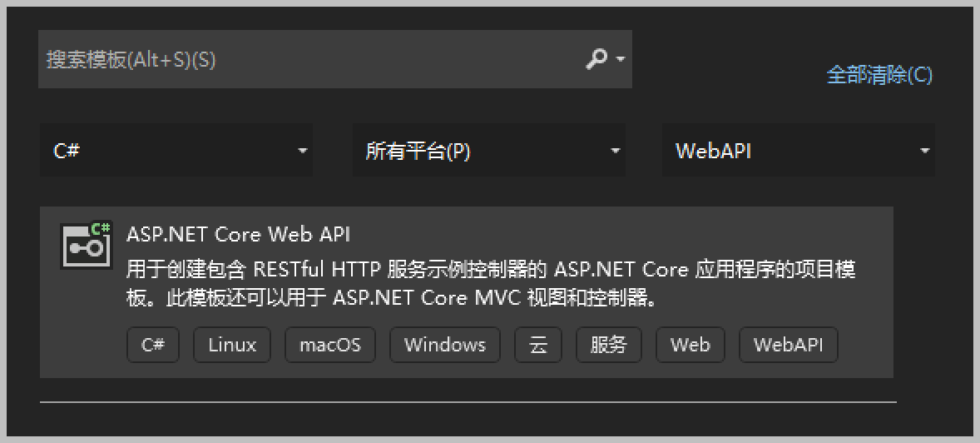
Task: Click the C# tag under the template
Action: tap(153, 345)
